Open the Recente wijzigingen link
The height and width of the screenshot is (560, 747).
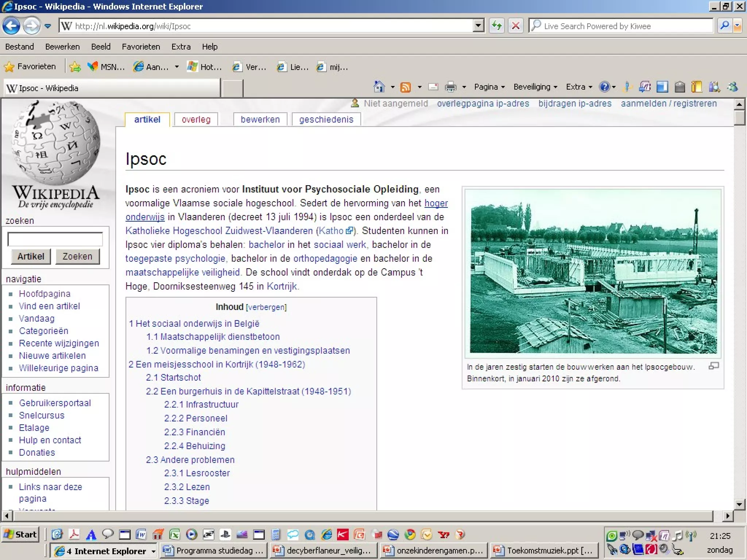coord(59,343)
